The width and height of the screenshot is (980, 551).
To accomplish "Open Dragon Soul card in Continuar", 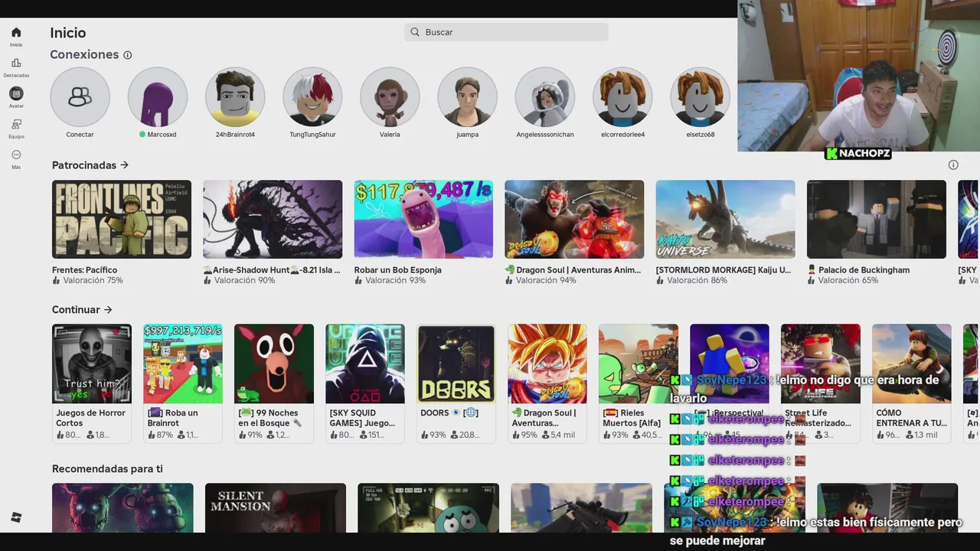I will [547, 383].
